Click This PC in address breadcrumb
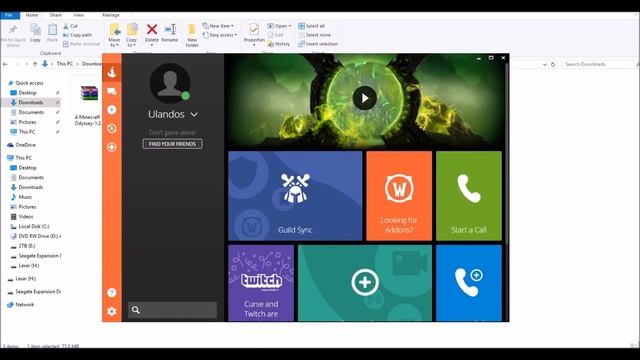Image resolution: width=640 pixels, height=360 pixels. pos(64,64)
